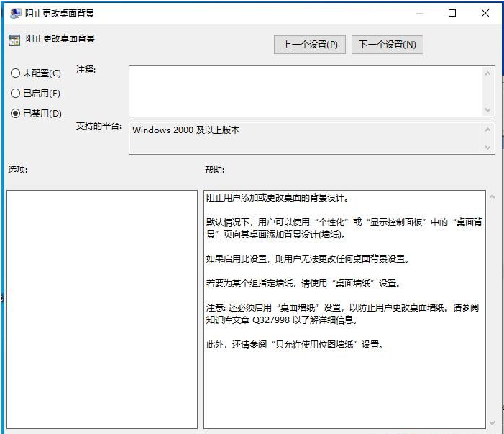The height and width of the screenshot is (434, 504).
Task: Click the 帮助 panel scroll down arrow
Action: click(492, 423)
